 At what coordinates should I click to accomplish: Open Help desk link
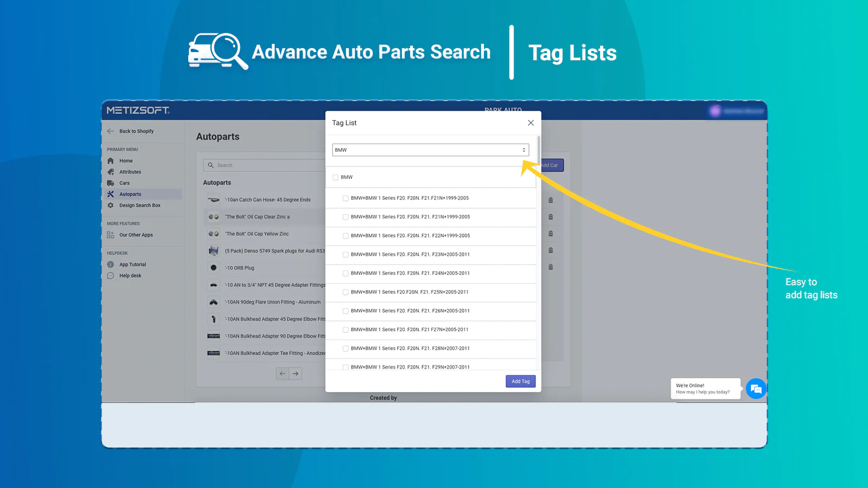pyautogui.click(x=130, y=275)
